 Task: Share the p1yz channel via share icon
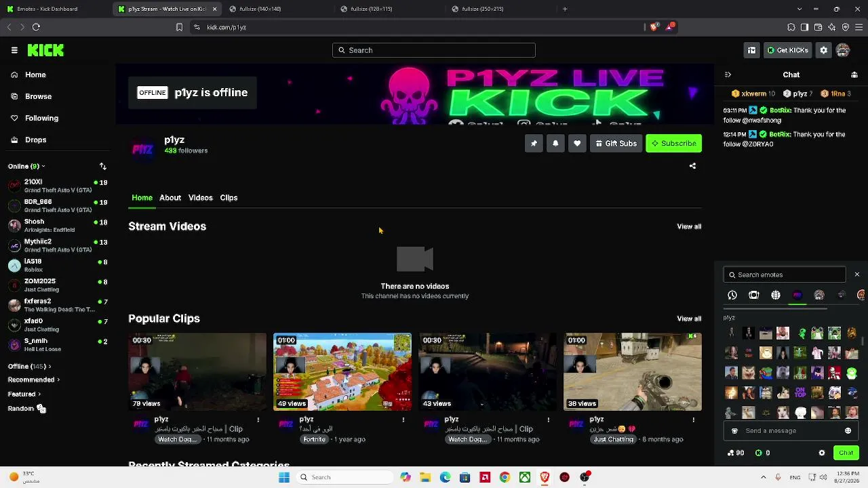[x=692, y=166]
